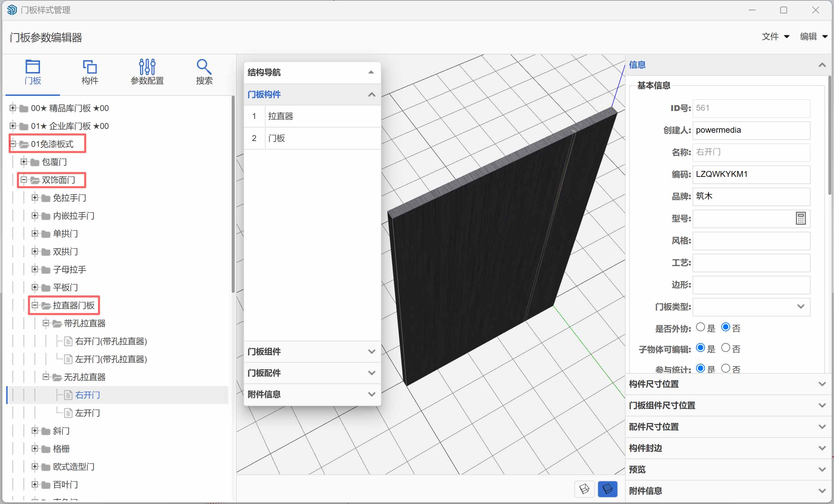Select 左开门 under 无孔拉直器
The width and height of the screenshot is (834, 504).
pyautogui.click(x=88, y=413)
